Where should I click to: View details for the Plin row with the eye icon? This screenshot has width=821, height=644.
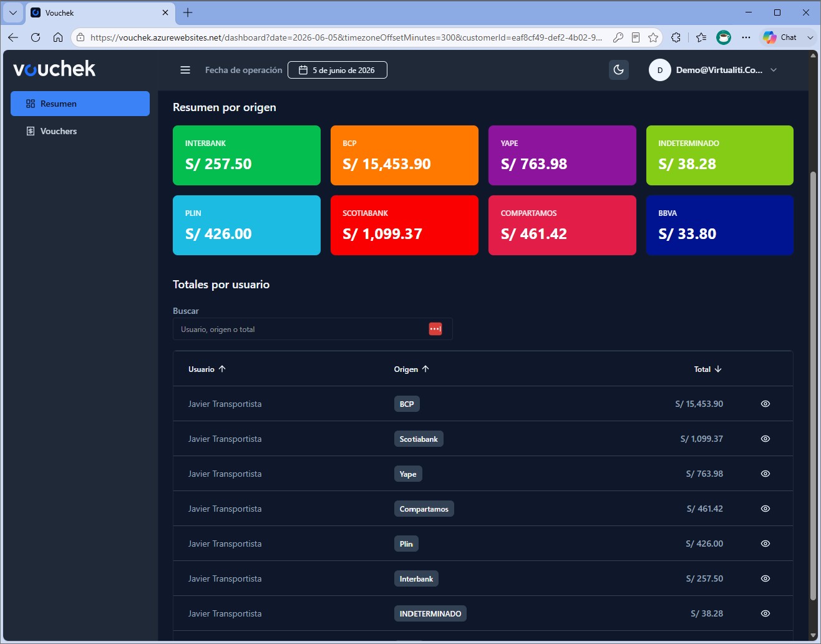click(765, 544)
